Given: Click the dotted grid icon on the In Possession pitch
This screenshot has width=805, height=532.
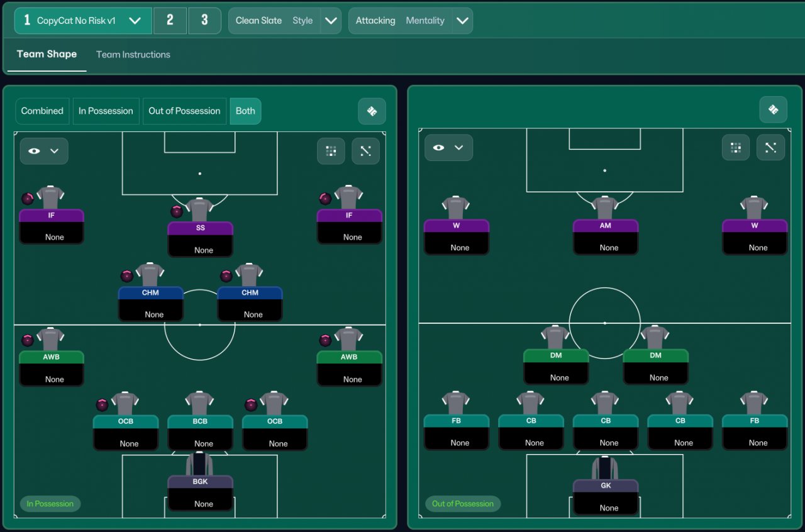Looking at the screenshot, I should pos(331,151).
